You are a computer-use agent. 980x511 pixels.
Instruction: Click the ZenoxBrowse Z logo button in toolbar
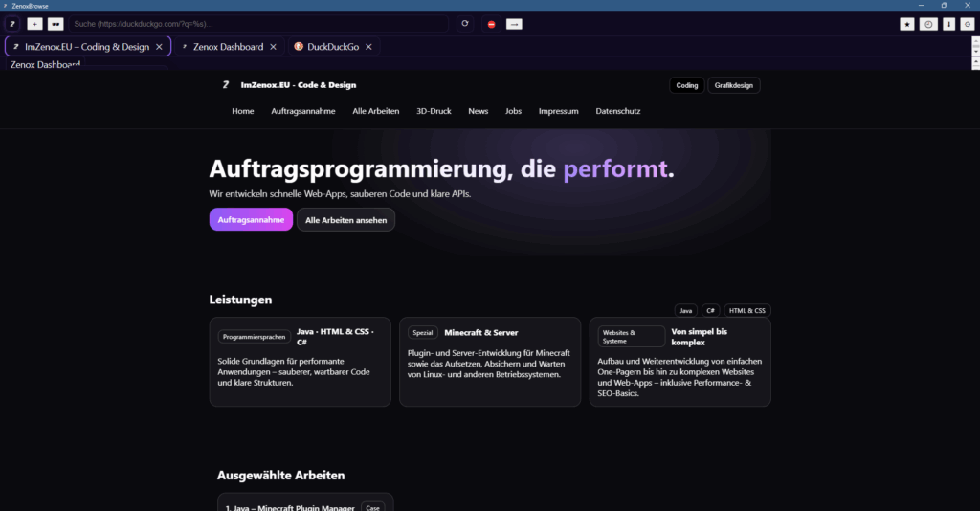(x=12, y=24)
